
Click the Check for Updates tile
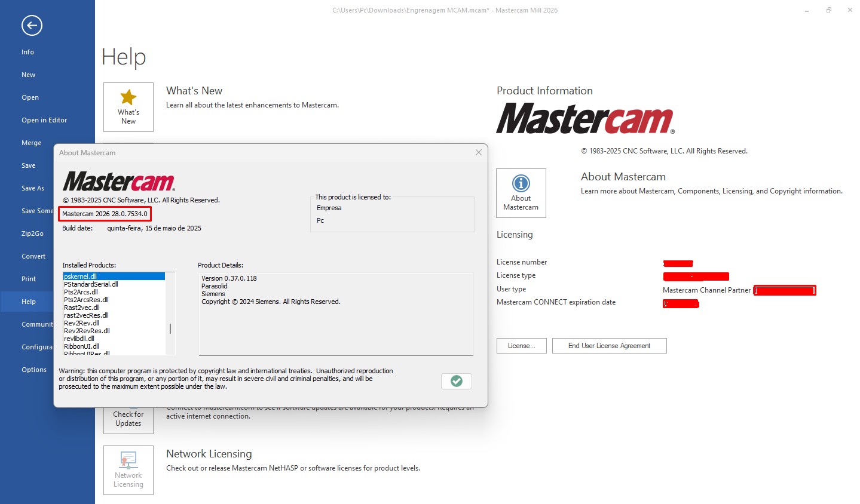tap(128, 419)
